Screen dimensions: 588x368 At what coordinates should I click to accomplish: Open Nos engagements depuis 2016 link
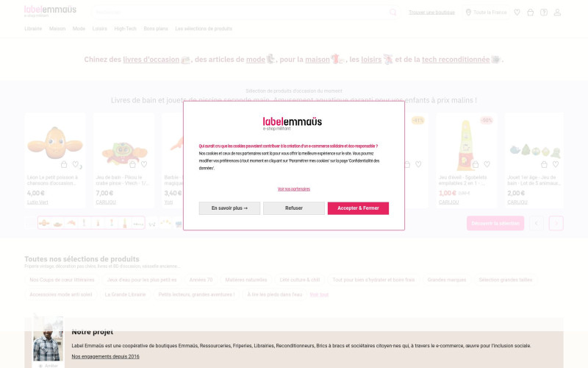(x=105, y=356)
